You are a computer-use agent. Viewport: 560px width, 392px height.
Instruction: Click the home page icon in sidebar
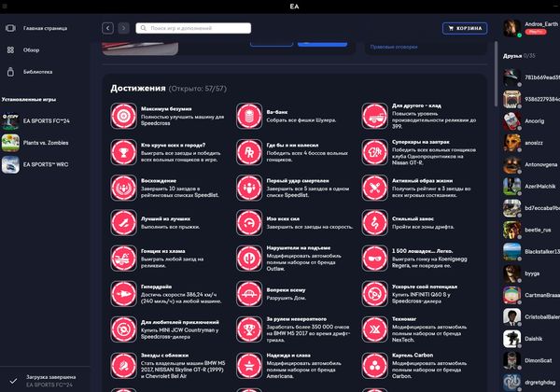point(10,28)
